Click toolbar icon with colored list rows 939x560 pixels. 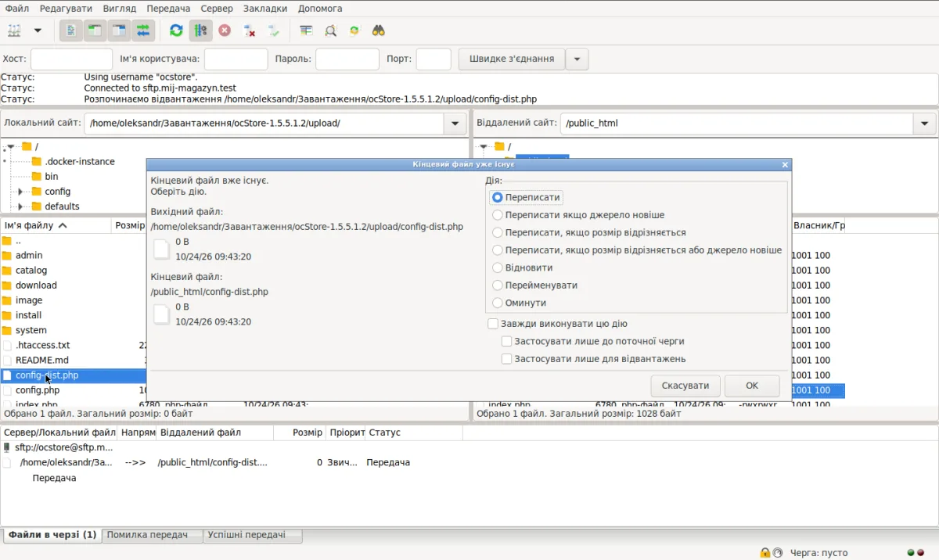[x=306, y=31]
